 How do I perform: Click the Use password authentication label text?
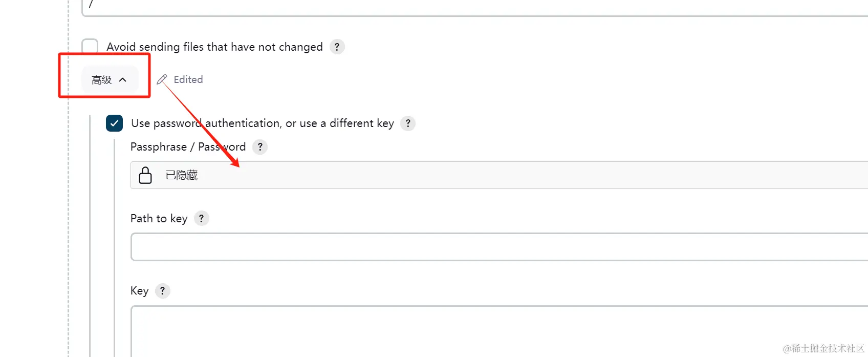pos(263,123)
